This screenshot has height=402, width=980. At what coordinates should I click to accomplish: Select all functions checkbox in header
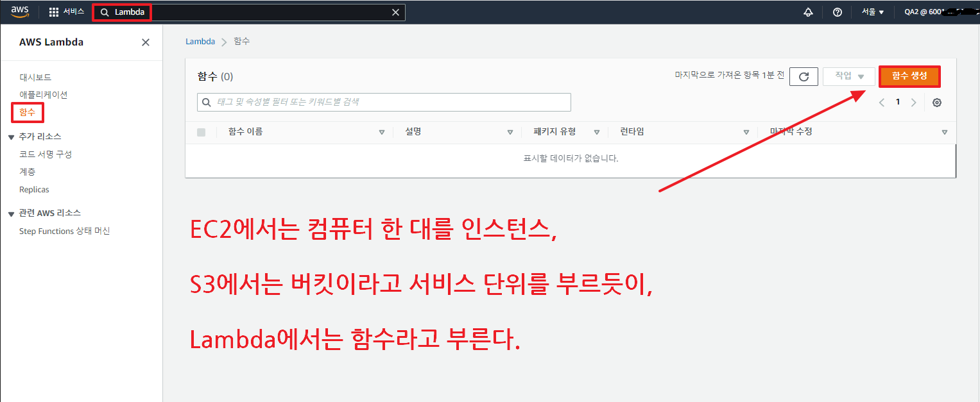coord(202,132)
